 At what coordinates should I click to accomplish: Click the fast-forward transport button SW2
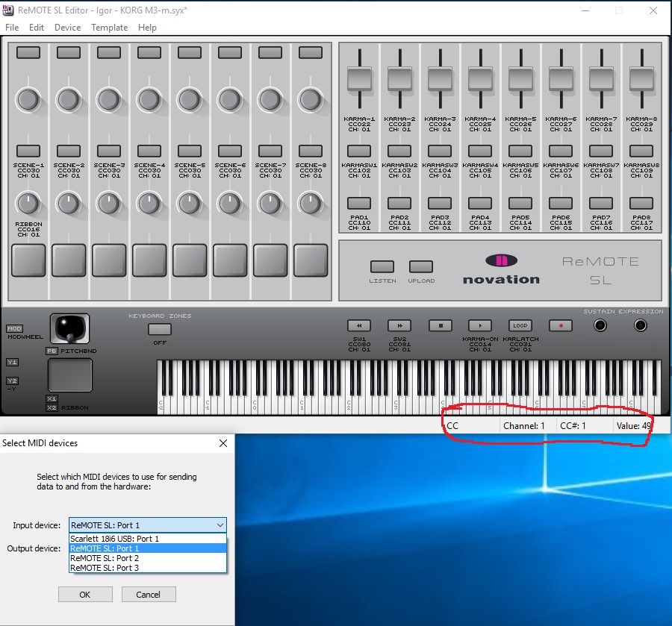[x=399, y=325]
